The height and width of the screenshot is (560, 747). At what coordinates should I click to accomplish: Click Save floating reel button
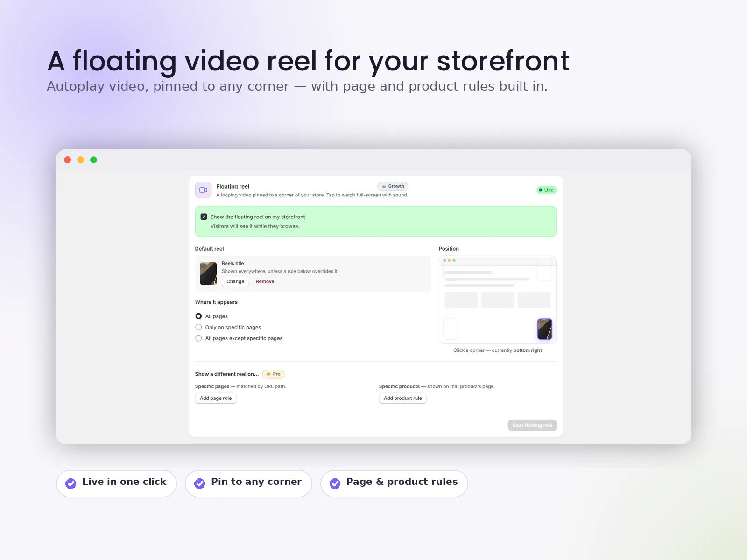click(532, 426)
